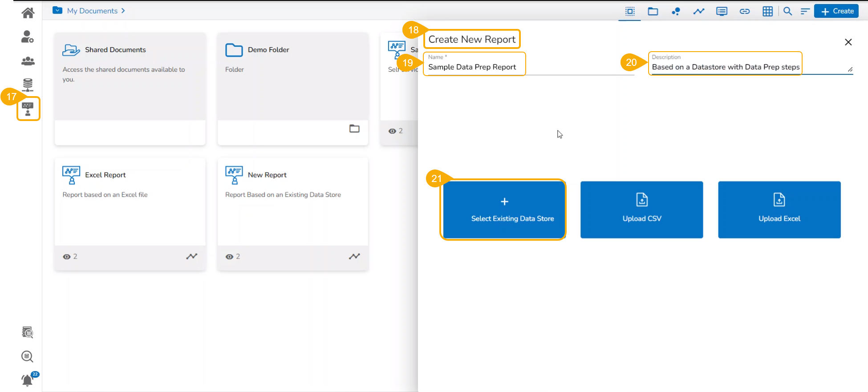The image size is (868, 392).
Task: Click 'Report Based on an Existing Data Store' text
Action: tap(283, 194)
